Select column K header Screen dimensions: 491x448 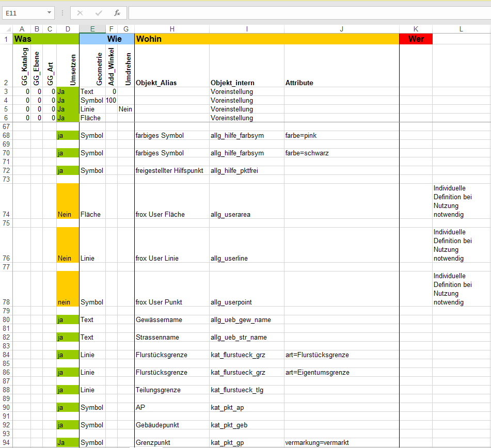coord(416,29)
